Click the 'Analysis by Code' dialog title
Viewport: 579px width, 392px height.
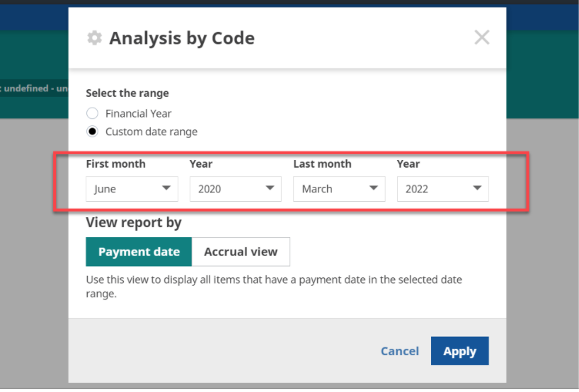pos(182,38)
